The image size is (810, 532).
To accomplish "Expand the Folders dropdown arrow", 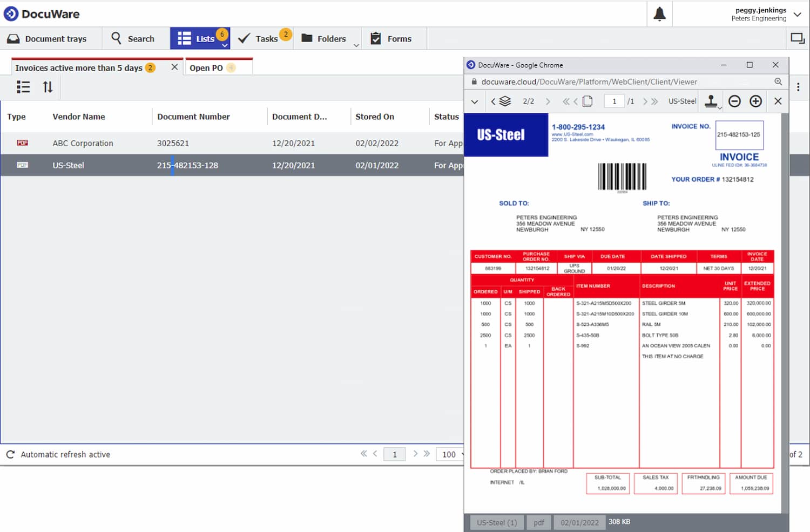I will (356, 45).
